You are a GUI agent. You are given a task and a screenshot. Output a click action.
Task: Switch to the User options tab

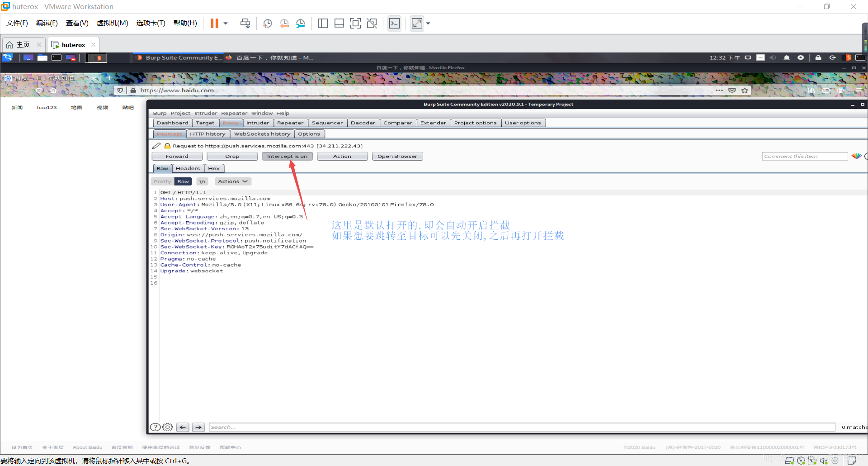point(523,123)
